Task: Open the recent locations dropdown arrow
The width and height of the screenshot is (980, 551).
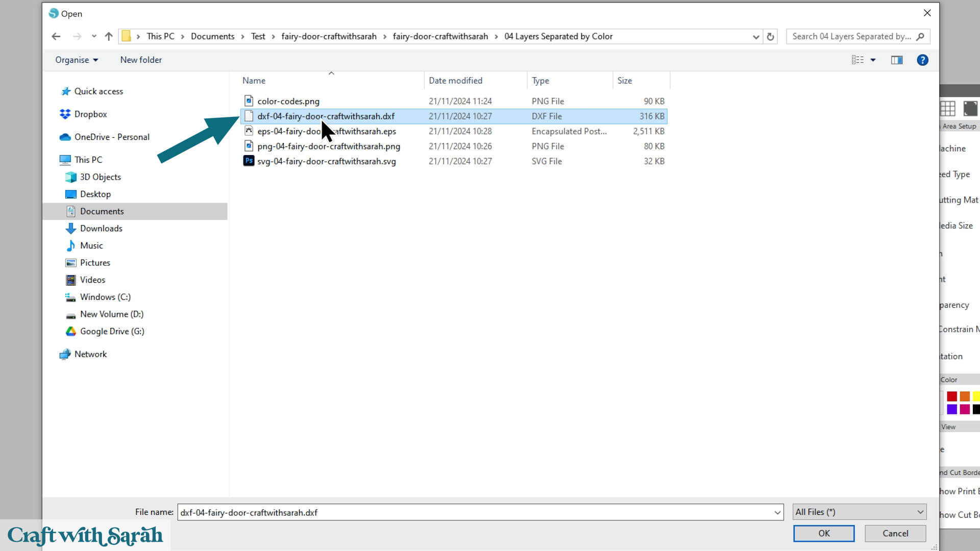Action: [x=94, y=36]
